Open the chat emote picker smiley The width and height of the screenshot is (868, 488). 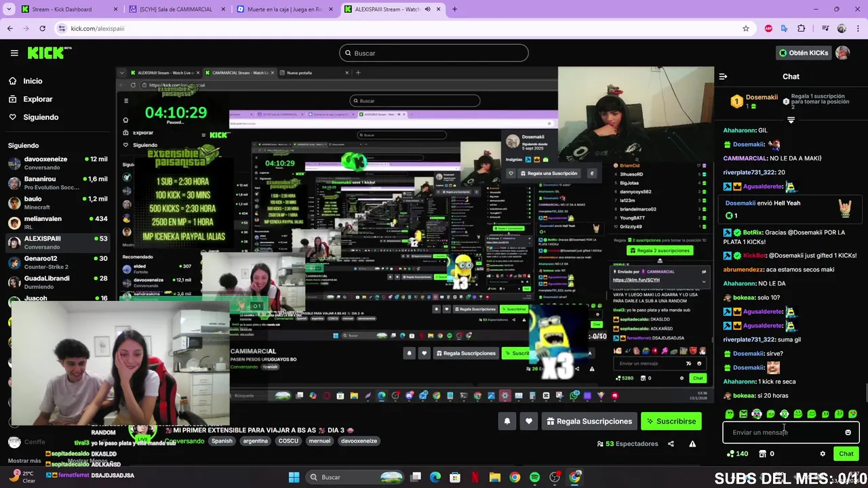click(848, 432)
